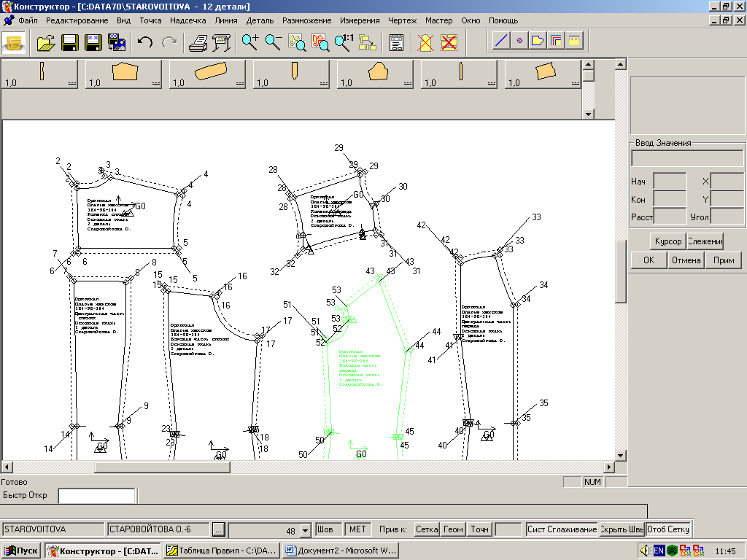The height and width of the screenshot is (560, 747).
Task: Toggle the Скрыть Швы button
Action: (622, 529)
